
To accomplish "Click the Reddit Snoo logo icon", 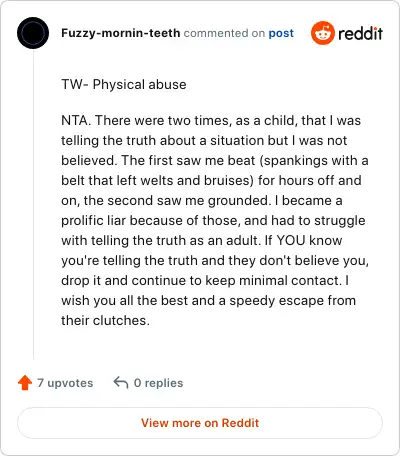I will pos(322,33).
